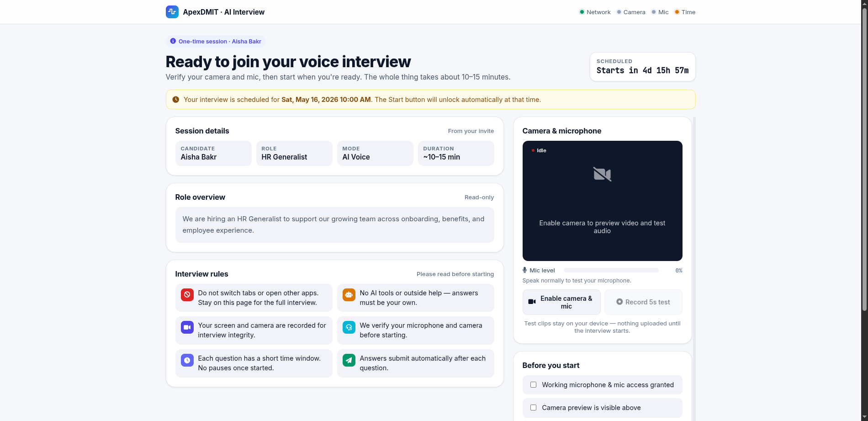This screenshot has height=421, width=868.
Task: Click the crossed-out camera icon in preview
Action: click(x=602, y=174)
